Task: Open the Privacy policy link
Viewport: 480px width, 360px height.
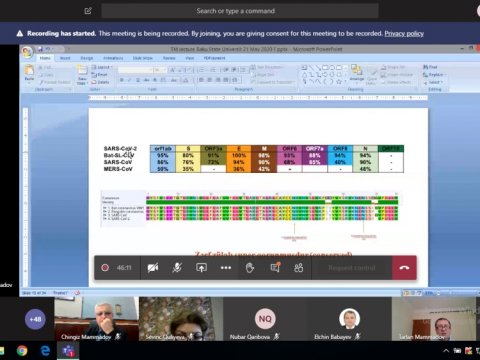Action: (404, 33)
